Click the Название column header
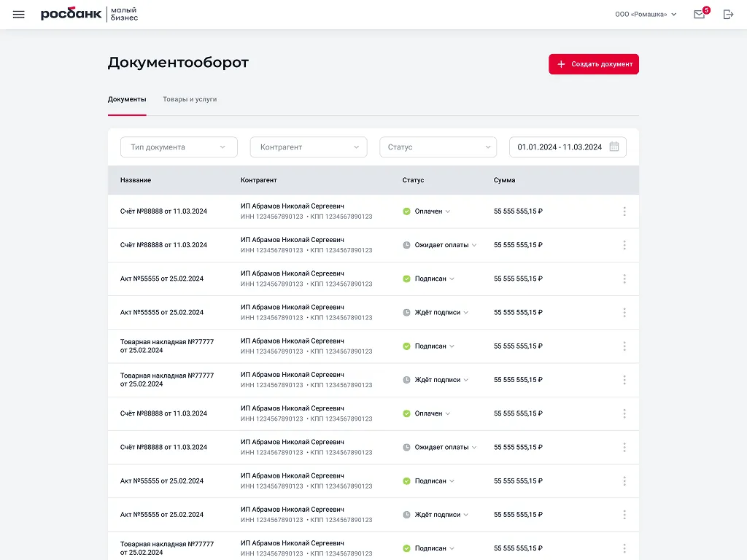This screenshot has height=560, width=747. 136,180
